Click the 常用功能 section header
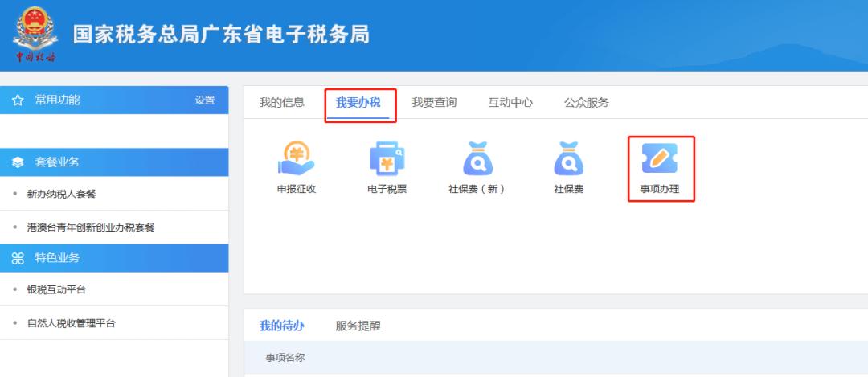868x377 pixels. pos(114,100)
